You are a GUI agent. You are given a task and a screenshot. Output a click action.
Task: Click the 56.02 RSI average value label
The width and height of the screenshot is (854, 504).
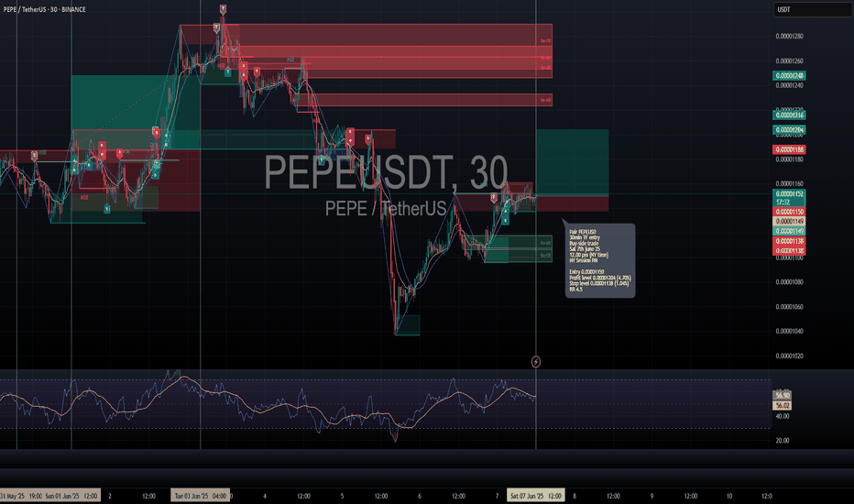coord(783,405)
